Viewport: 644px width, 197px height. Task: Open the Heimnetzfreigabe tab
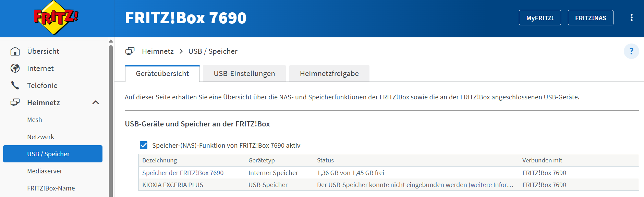[x=329, y=74]
